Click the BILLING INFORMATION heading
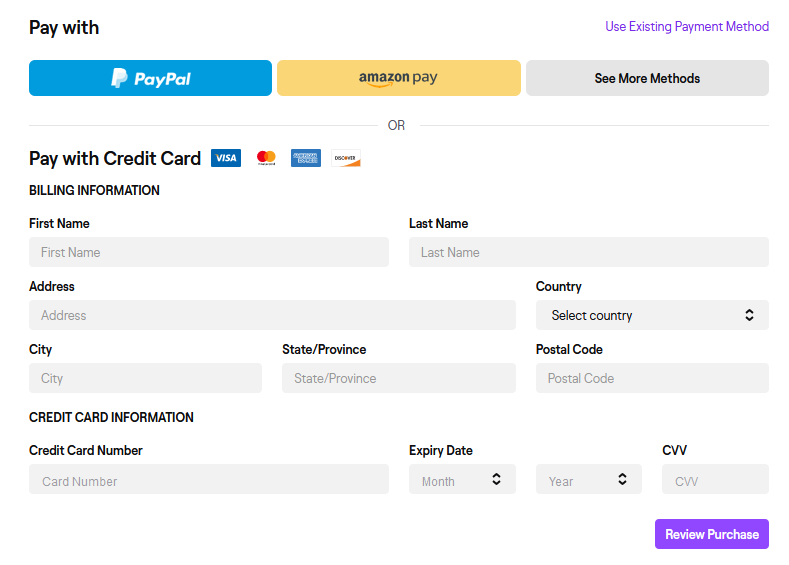This screenshot has width=789, height=565. [94, 190]
